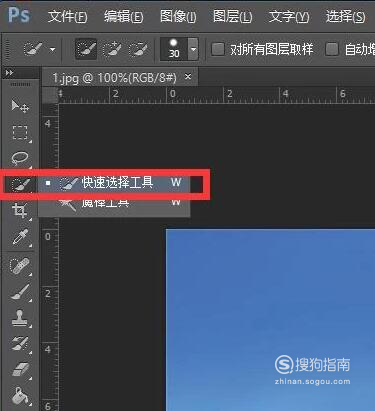Close the 1.jpg document tab
Screen dimensions: 375x411
coord(188,77)
